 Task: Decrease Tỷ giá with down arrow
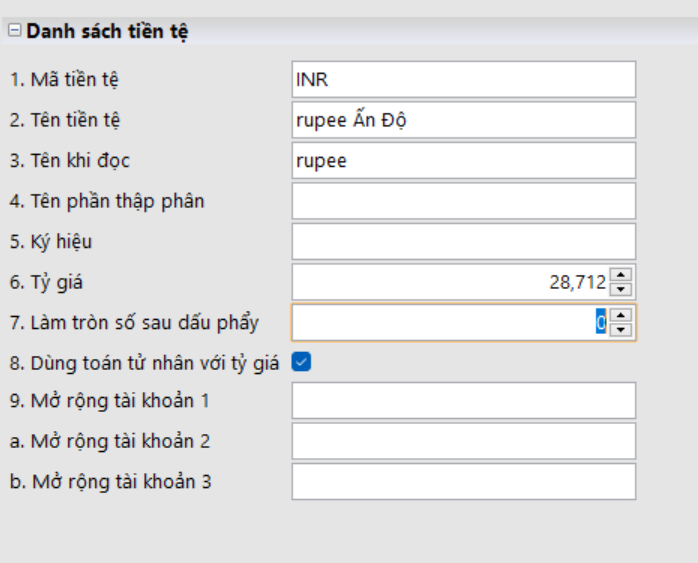point(621,289)
